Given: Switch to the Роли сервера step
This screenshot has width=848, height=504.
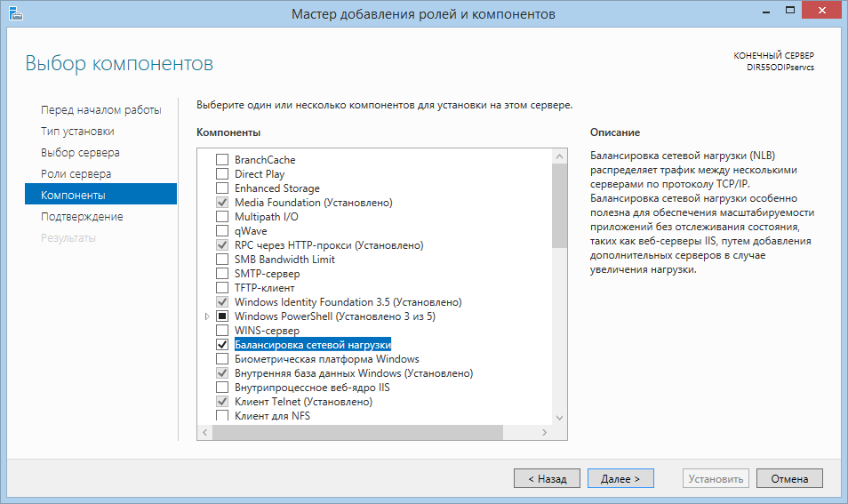Looking at the screenshot, I should tap(76, 173).
